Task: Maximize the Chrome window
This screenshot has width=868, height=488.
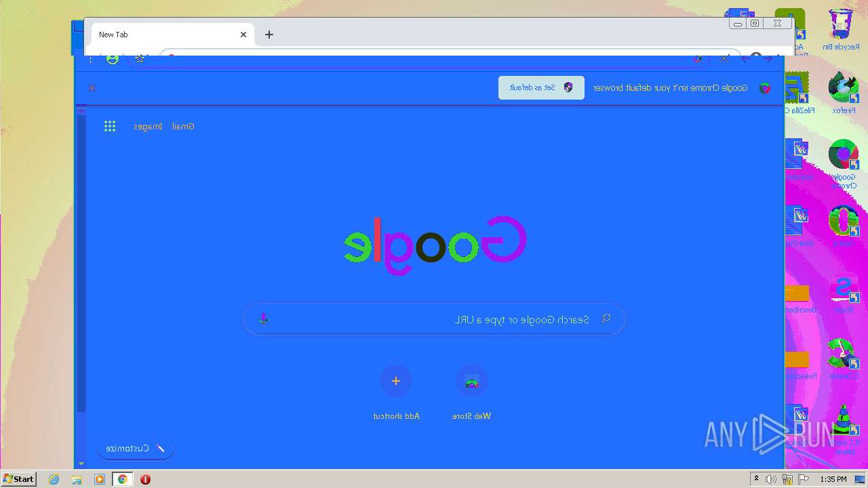Action: coord(755,23)
